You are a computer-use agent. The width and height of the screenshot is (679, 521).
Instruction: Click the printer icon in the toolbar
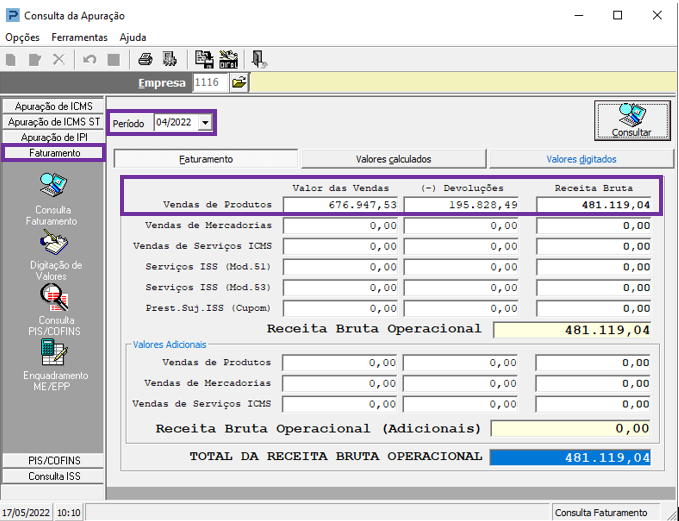point(146,59)
